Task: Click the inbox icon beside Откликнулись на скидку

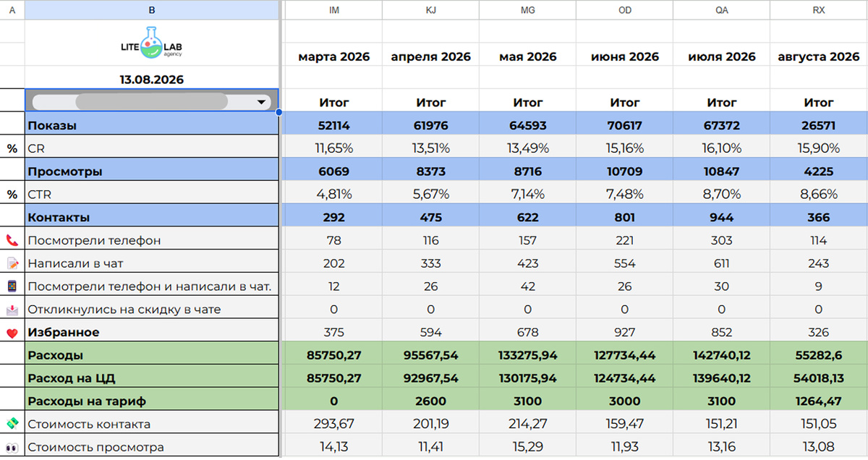Action: 12,310
